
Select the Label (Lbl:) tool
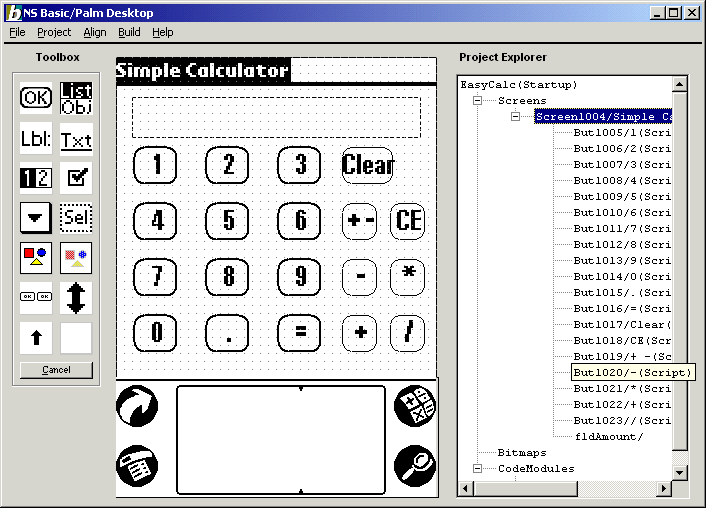point(36,138)
